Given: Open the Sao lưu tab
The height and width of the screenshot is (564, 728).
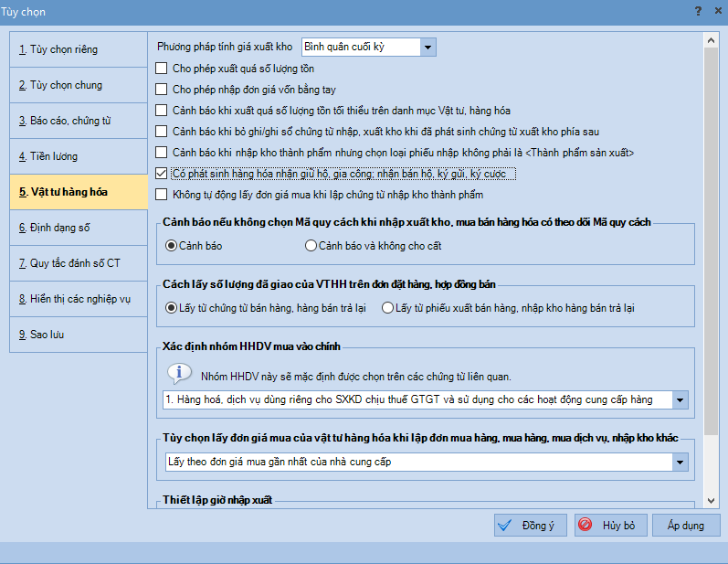Looking at the screenshot, I should pyautogui.click(x=79, y=335).
